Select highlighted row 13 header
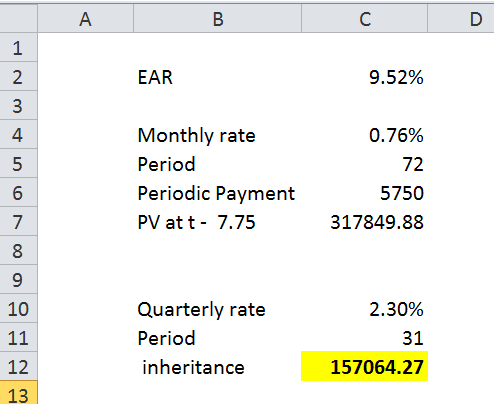This screenshot has height=404, width=494. [18, 393]
